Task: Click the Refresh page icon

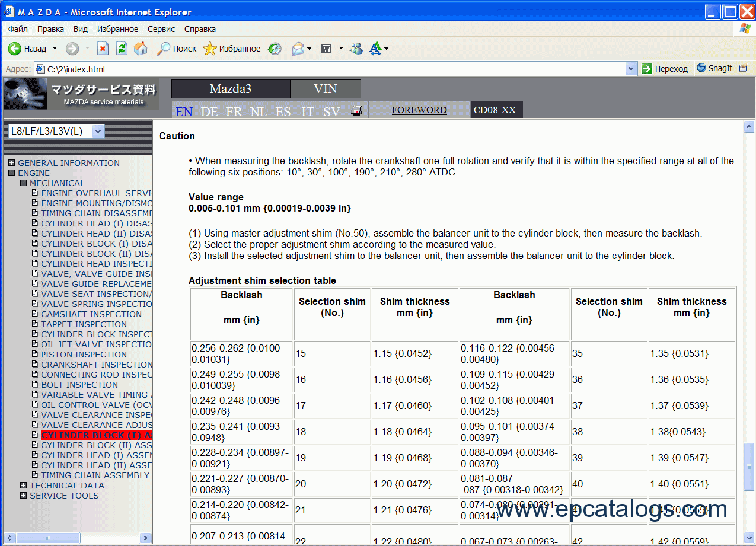Action: click(x=122, y=49)
